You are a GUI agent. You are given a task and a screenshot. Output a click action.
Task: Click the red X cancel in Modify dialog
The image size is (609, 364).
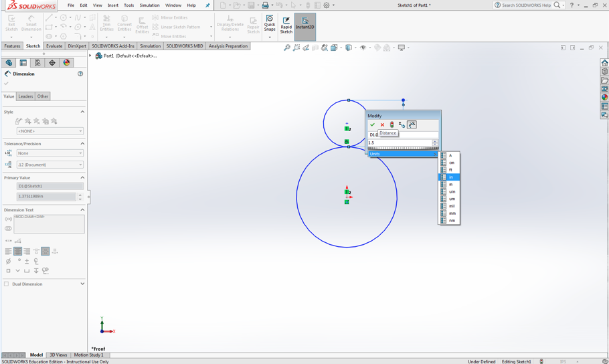click(x=382, y=124)
